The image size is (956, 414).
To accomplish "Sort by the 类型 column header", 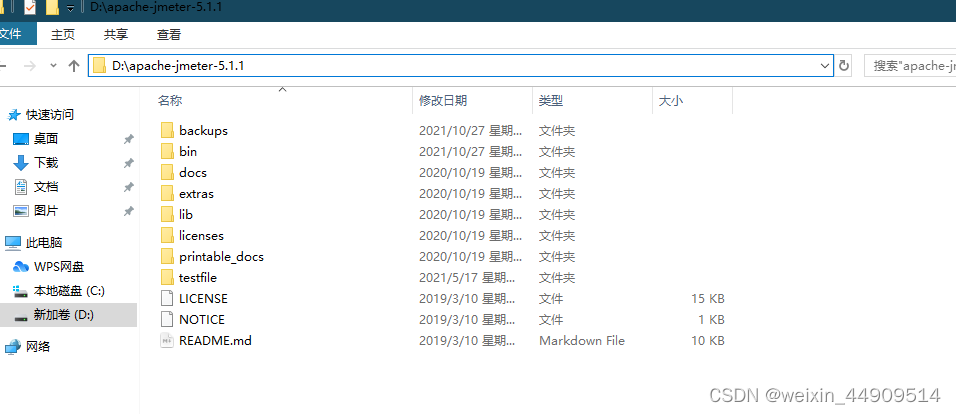I will pyautogui.click(x=592, y=101).
